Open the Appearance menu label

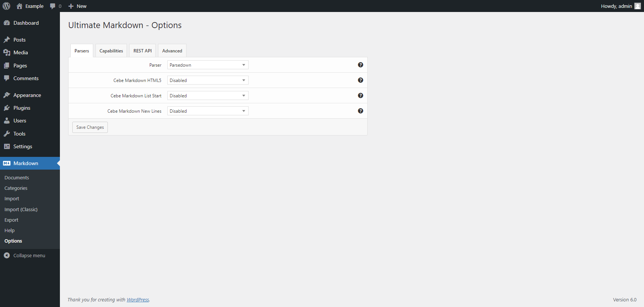[x=27, y=95]
